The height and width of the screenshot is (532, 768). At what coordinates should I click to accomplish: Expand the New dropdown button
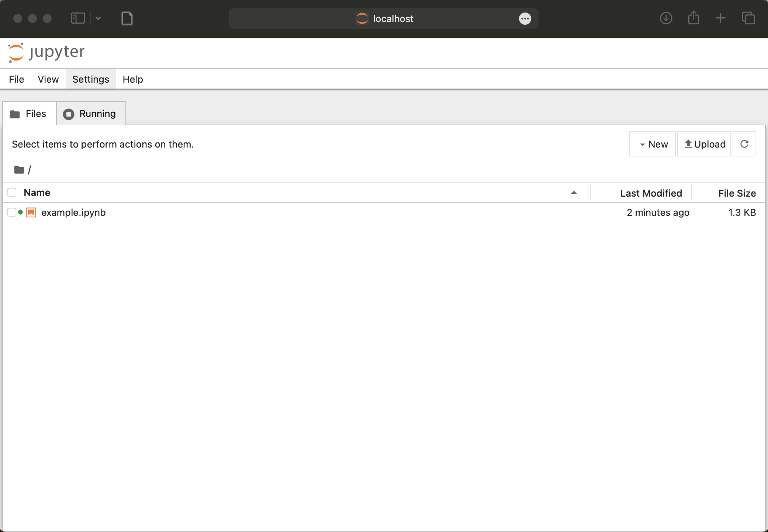tap(653, 144)
